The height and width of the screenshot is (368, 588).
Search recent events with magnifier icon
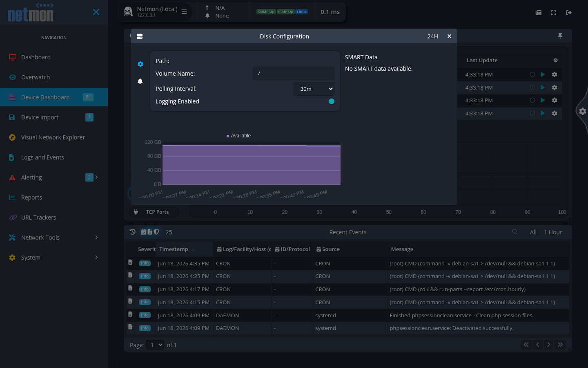pyautogui.click(x=515, y=232)
